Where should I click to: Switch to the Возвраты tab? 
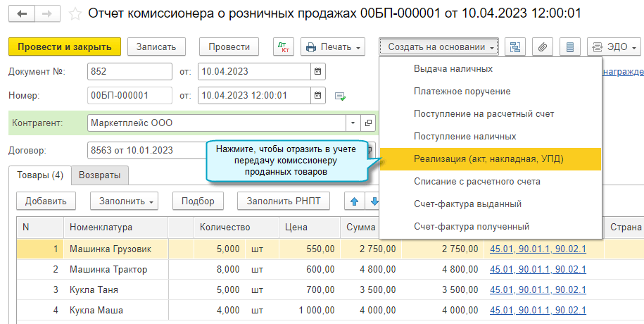pos(98,175)
